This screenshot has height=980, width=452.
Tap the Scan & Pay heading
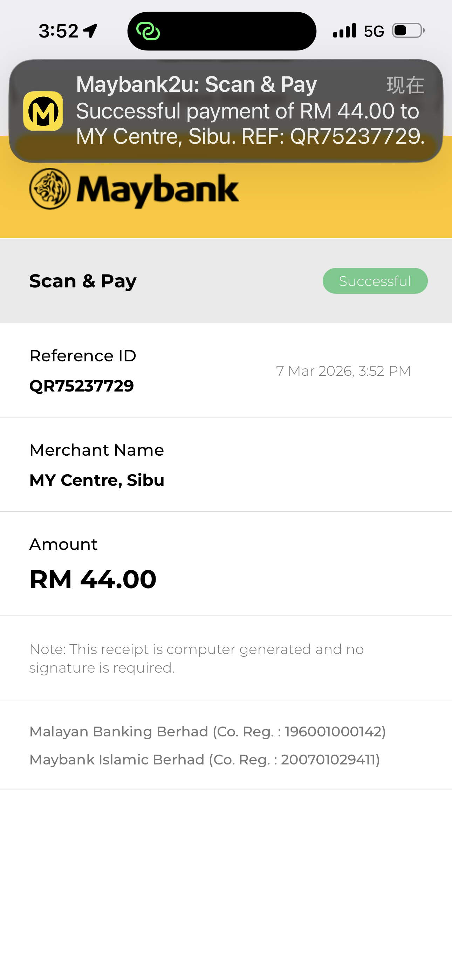pos(83,281)
